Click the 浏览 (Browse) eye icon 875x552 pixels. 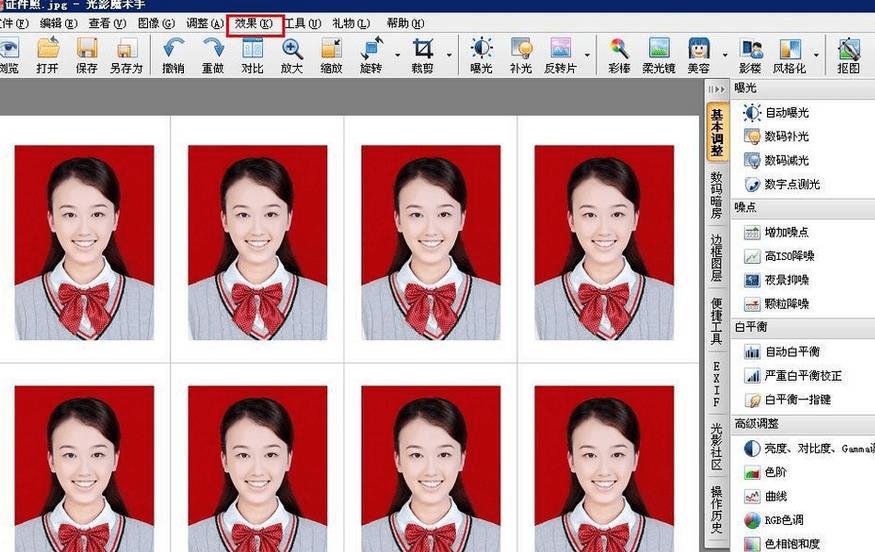point(9,49)
